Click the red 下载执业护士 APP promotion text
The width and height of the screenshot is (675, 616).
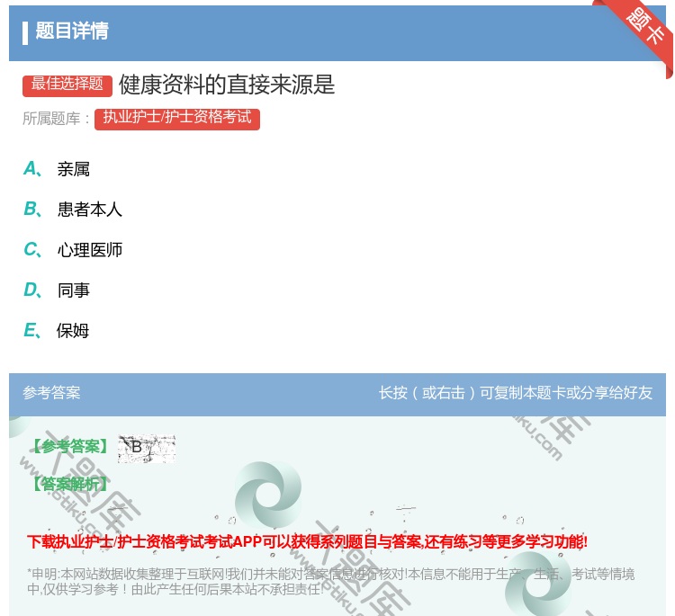coord(307,541)
